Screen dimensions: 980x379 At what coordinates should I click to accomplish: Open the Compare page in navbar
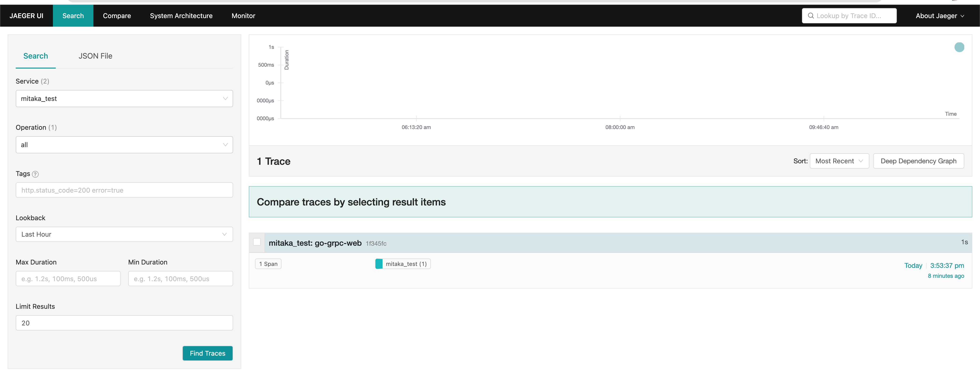(x=117, y=15)
